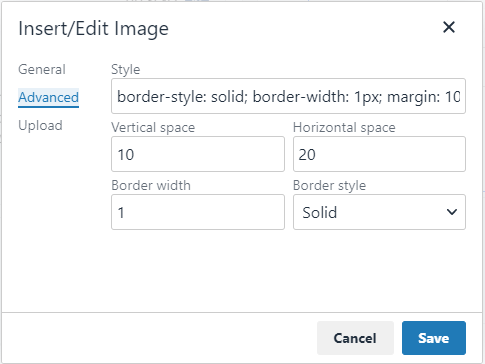Close the Insert/Edit Image dialog
This screenshot has width=485, height=364.
pyautogui.click(x=449, y=27)
